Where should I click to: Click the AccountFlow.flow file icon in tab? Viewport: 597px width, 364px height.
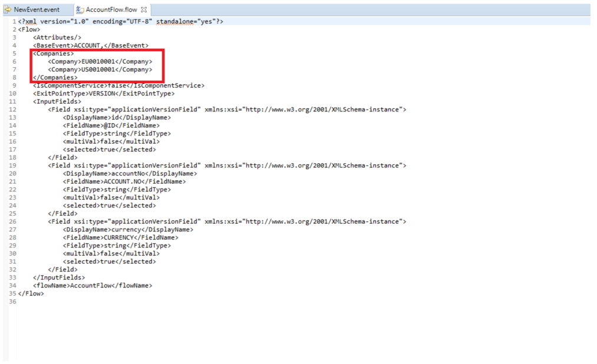pyautogui.click(x=80, y=10)
